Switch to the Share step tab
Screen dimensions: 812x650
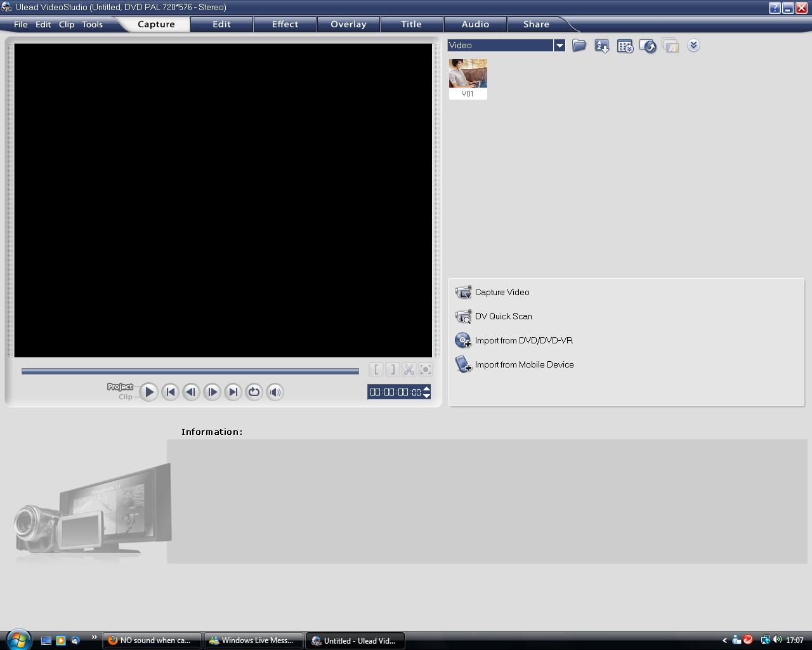[536, 24]
